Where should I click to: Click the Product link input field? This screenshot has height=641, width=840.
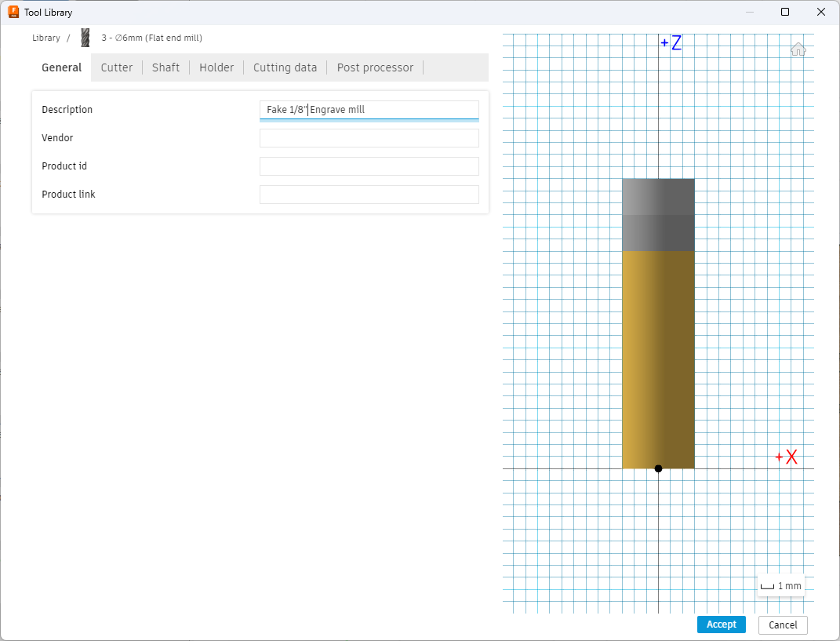(x=369, y=195)
